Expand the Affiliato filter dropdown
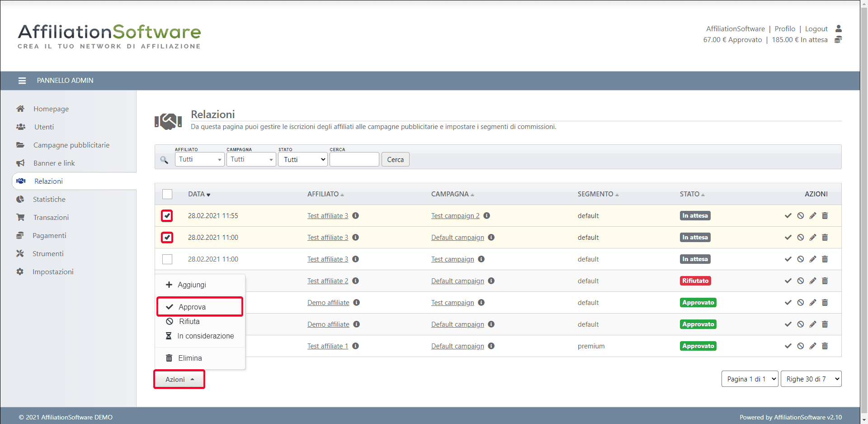868x424 pixels. (199, 160)
